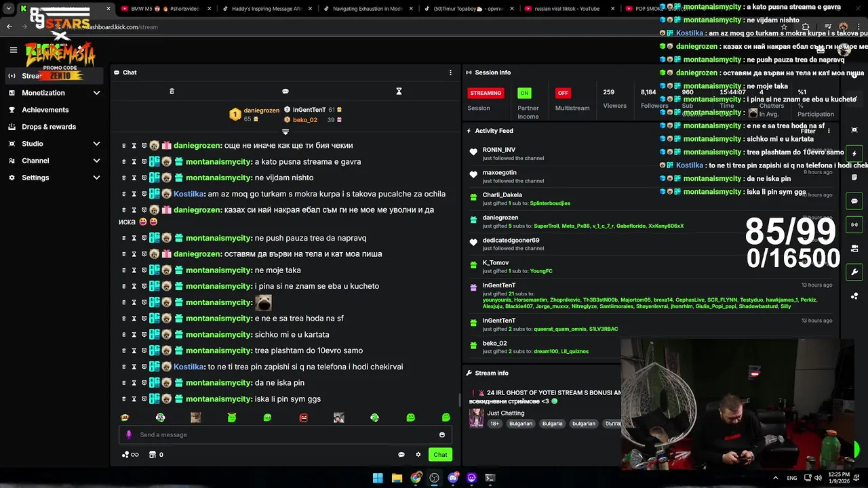Click the browser back arrow
The image size is (868, 488).
click(x=9, y=27)
